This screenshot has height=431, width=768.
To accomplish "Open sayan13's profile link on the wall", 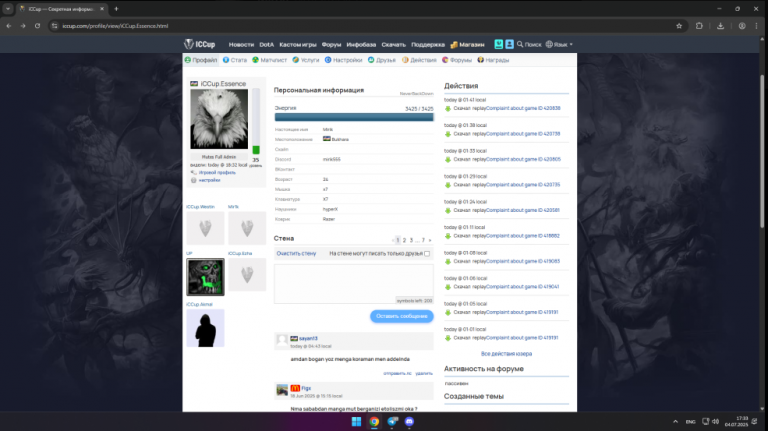I will [x=308, y=338].
